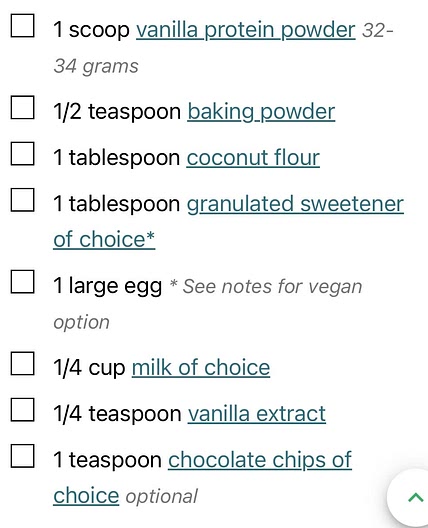Mark granulated sweetener as checked
The width and height of the screenshot is (428, 528).
tap(22, 200)
